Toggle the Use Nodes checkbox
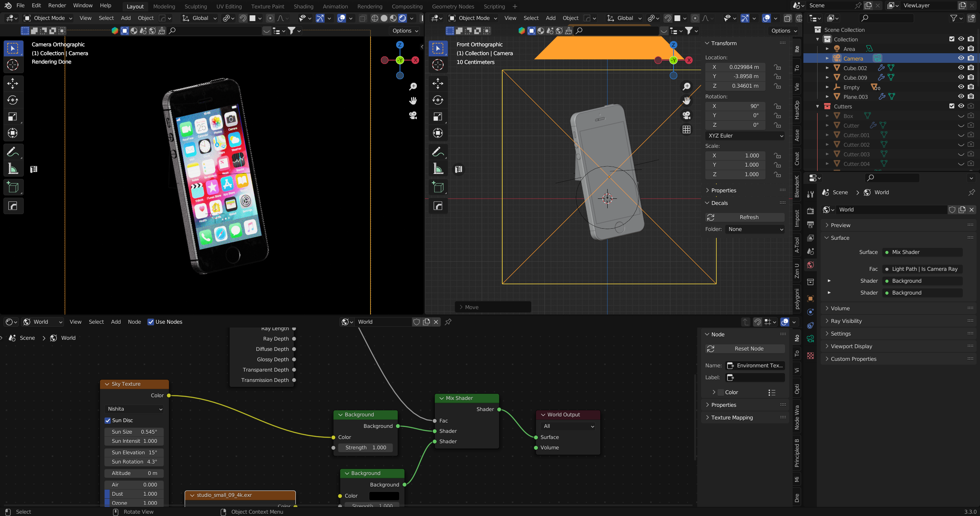The width and height of the screenshot is (980, 516). point(151,322)
